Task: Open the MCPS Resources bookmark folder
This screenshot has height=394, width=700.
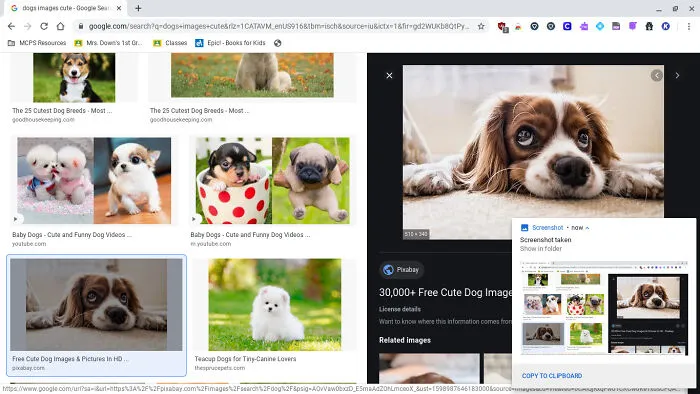Action: click(37, 43)
